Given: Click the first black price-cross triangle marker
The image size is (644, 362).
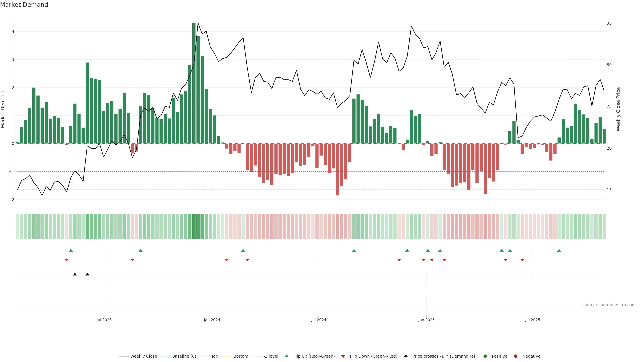Looking at the screenshot, I should click(75, 274).
